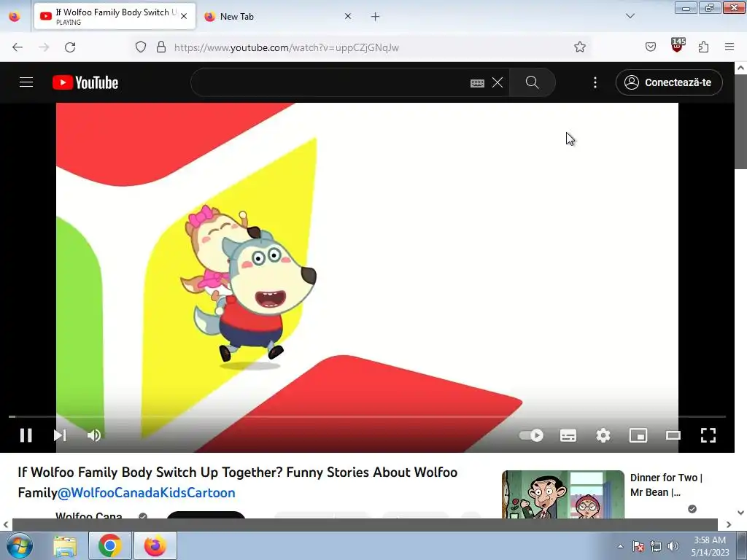This screenshot has width=747, height=560.
Task: Switch to theater mode
Action: (x=673, y=435)
